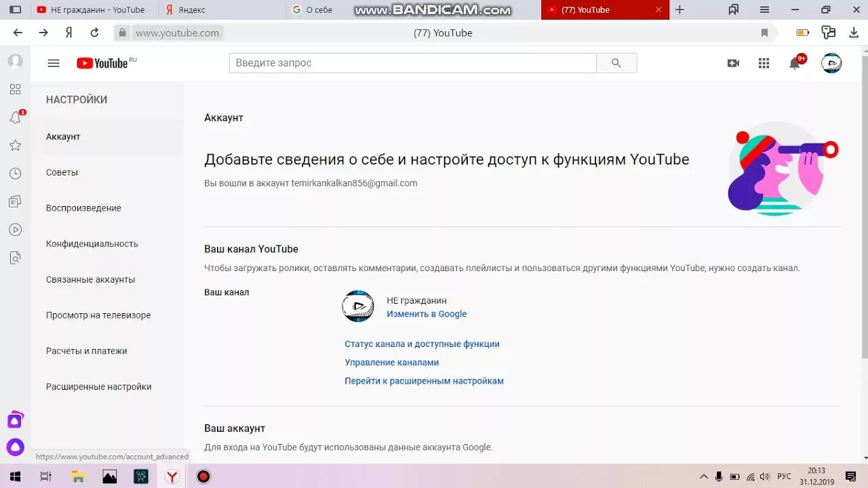Reload the page

point(94,33)
